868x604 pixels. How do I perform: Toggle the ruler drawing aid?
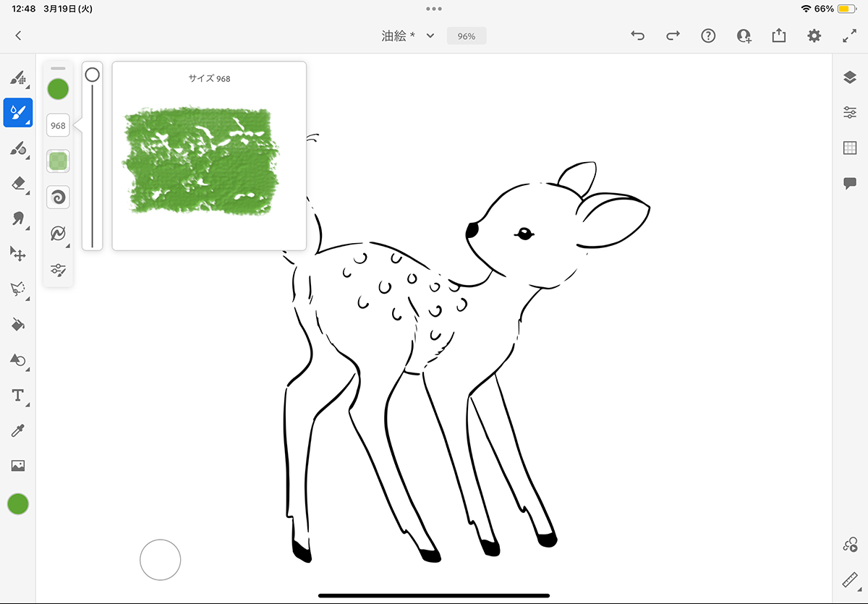pyautogui.click(x=850, y=580)
